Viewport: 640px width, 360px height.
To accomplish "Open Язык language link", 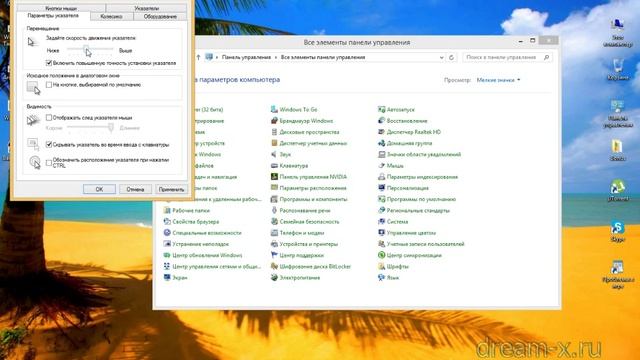I will [393, 278].
